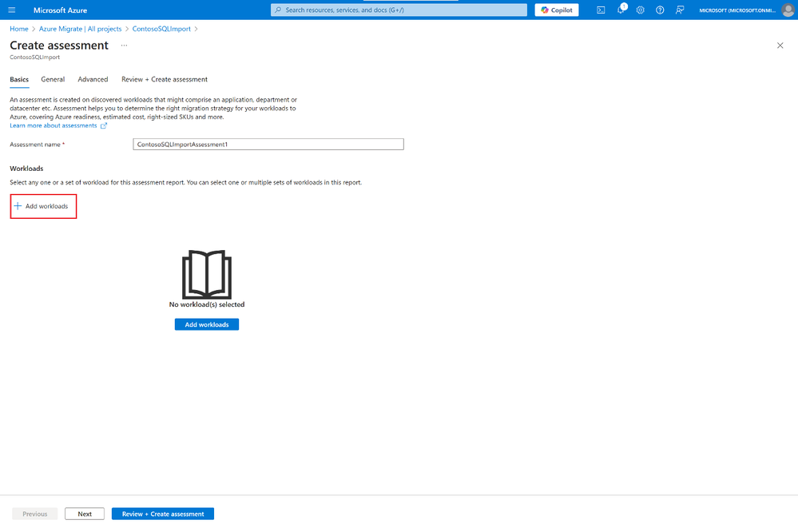Click the Search resources, services, and docs box
Image resolution: width=798 pixels, height=532 pixels.
click(399, 10)
